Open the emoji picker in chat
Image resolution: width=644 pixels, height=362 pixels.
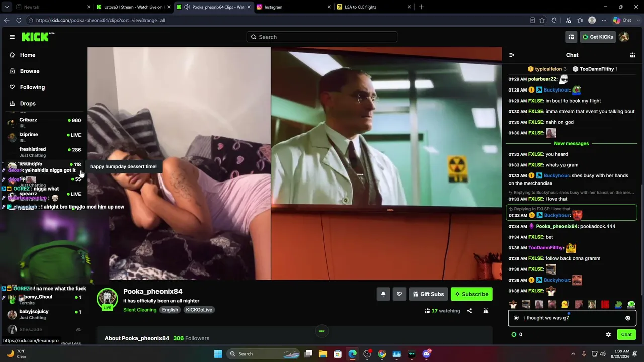[628, 318]
